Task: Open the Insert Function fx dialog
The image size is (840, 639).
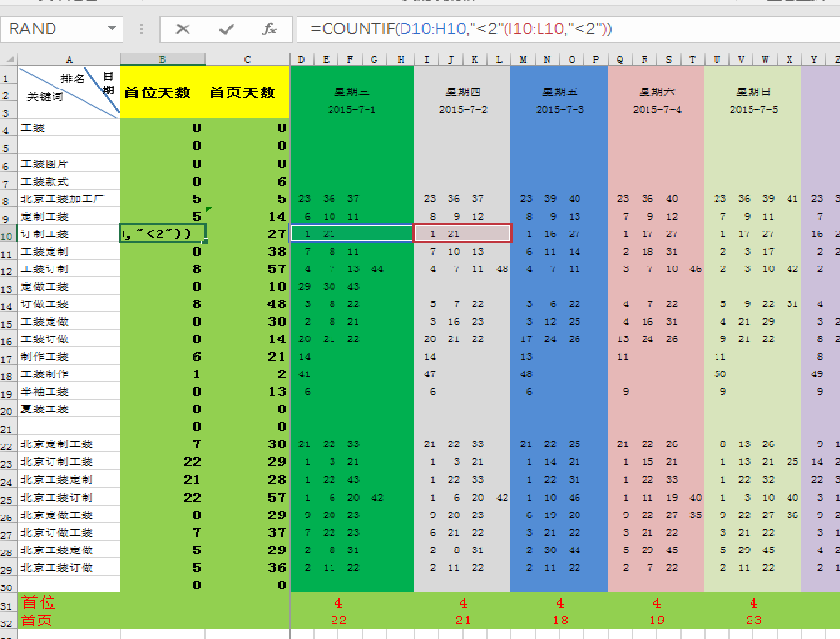Action: [x=270, y=29]
